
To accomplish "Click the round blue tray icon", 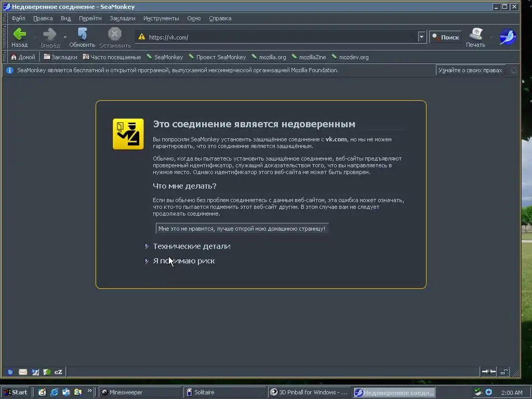I will (488, 392).
